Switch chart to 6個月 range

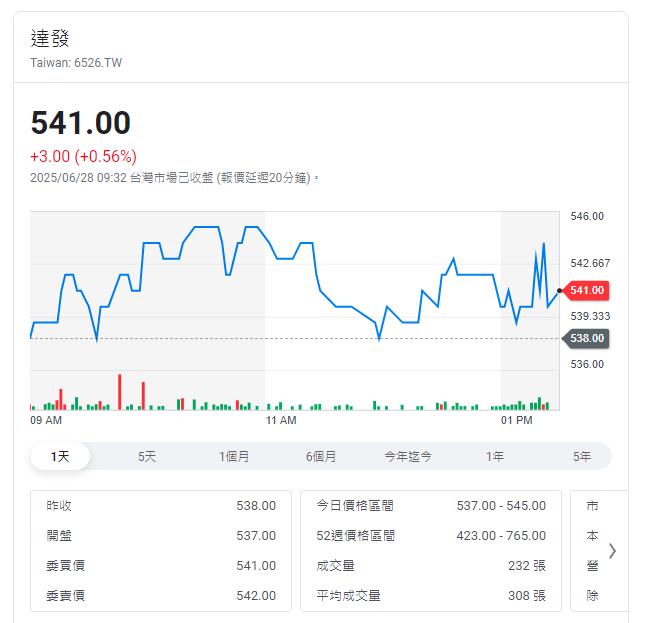[x=321, y=456]
